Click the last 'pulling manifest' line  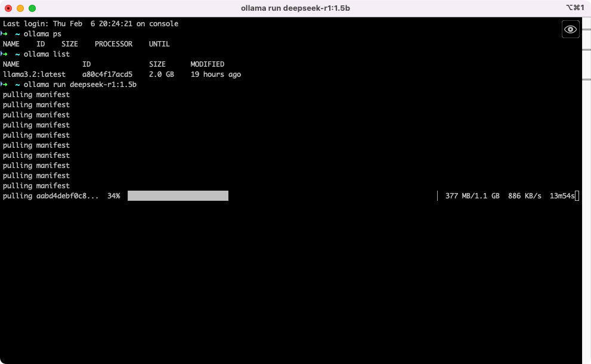tap(36, 186)
